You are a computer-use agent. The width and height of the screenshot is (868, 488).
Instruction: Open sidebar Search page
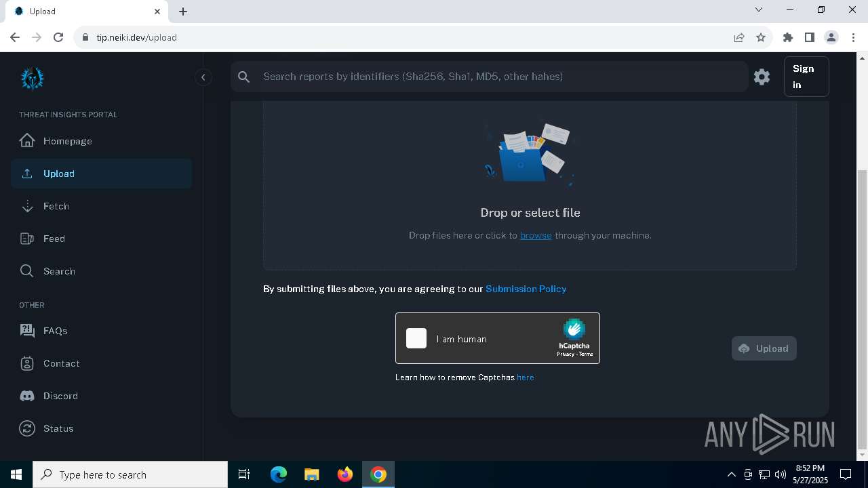(x=101, y=271)
